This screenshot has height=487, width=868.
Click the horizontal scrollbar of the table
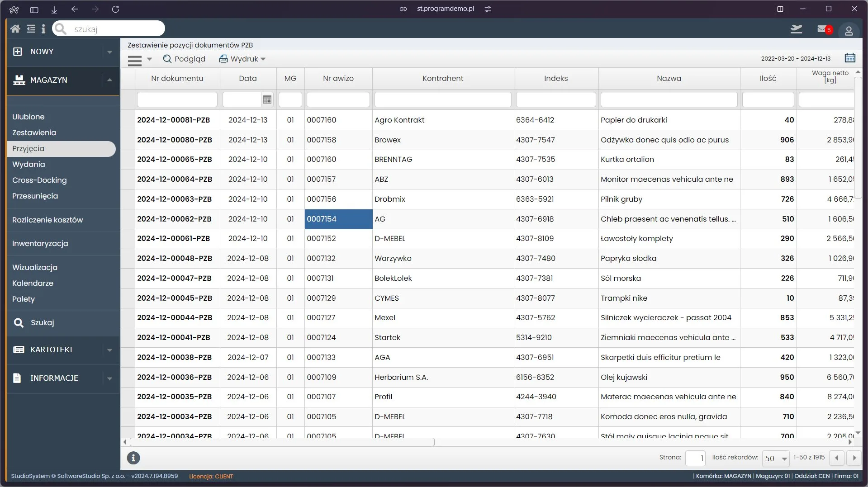point(282,442)
